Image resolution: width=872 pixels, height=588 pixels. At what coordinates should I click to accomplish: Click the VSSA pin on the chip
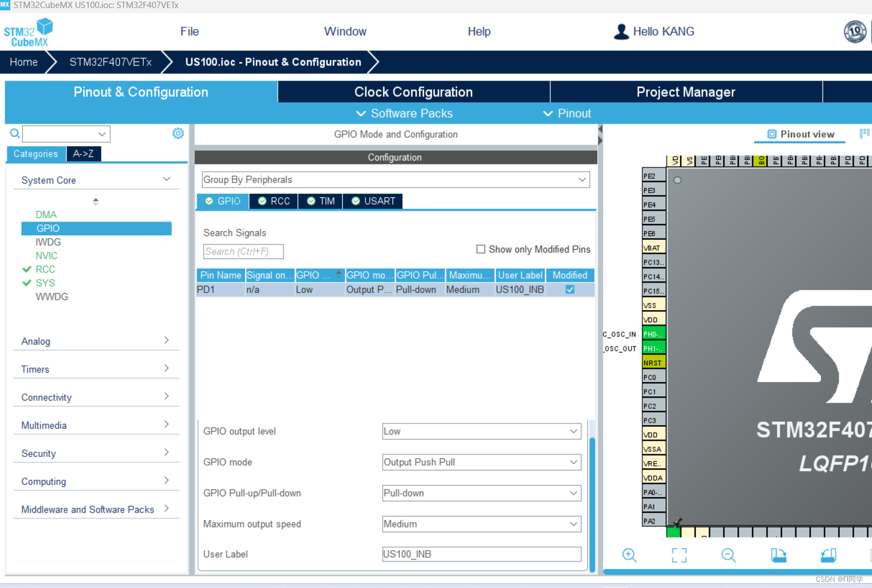click(654, 449)
